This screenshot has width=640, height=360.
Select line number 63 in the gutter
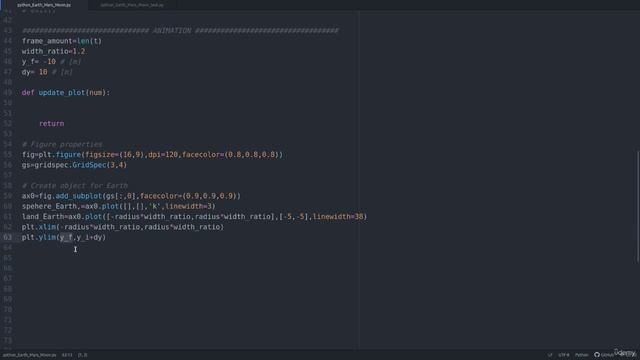8,237
